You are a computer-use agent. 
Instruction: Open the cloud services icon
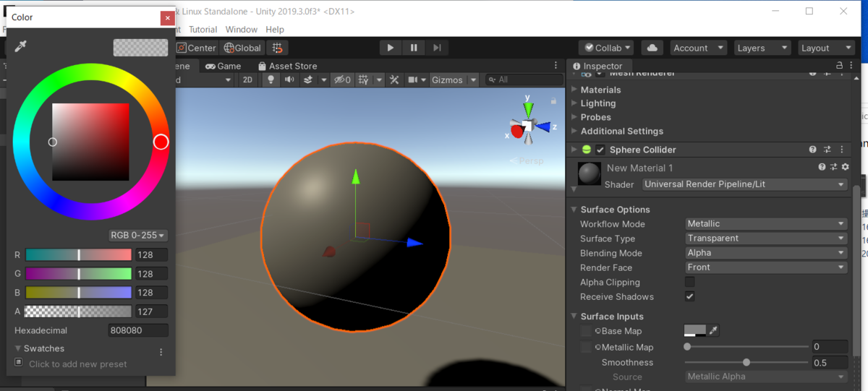pyautogui.click(x=652, y=48)
